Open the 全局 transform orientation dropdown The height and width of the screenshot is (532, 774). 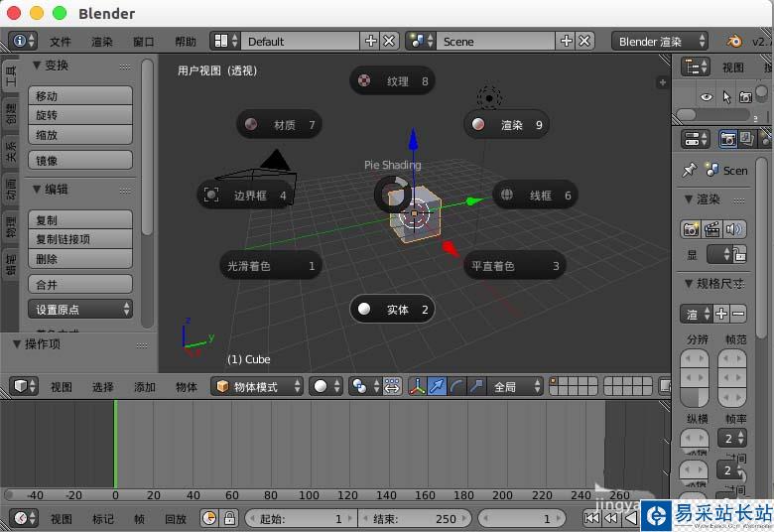[x=514, y=386]
